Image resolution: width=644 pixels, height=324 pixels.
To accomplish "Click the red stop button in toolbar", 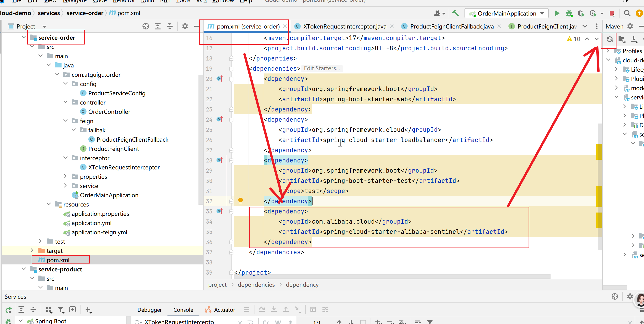I will (612, 13).
